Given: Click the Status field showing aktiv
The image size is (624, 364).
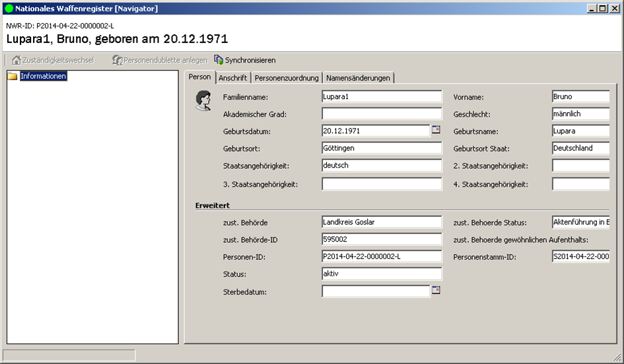Looking at the screenshot, I should [x=381, y=274].
